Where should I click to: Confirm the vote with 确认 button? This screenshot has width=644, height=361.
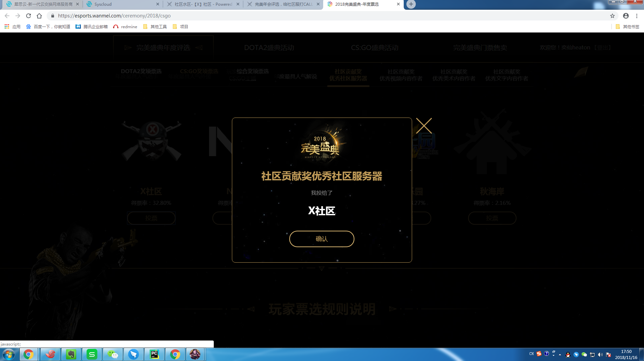pyautogui.click(x=321, y=239)
